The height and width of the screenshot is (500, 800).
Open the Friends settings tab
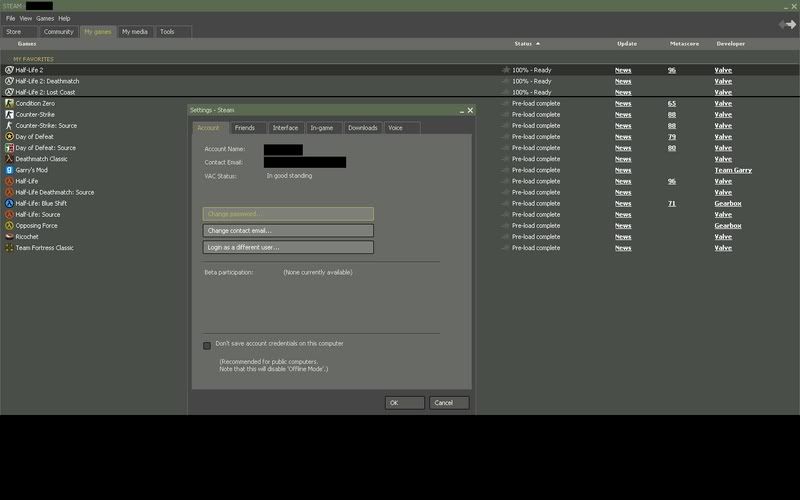tap(248, 128)
